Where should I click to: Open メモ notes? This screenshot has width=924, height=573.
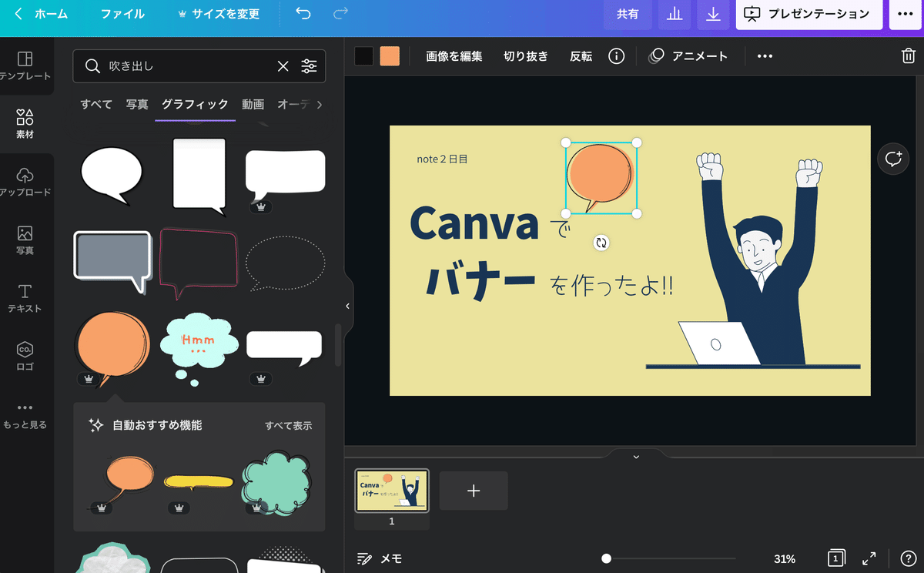[380, 559]
